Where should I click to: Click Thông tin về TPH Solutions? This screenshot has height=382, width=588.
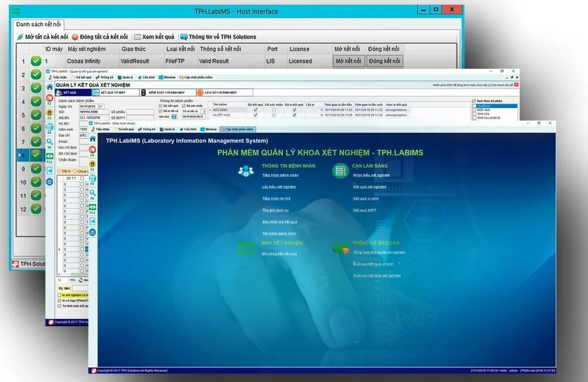tap(218, 37)
